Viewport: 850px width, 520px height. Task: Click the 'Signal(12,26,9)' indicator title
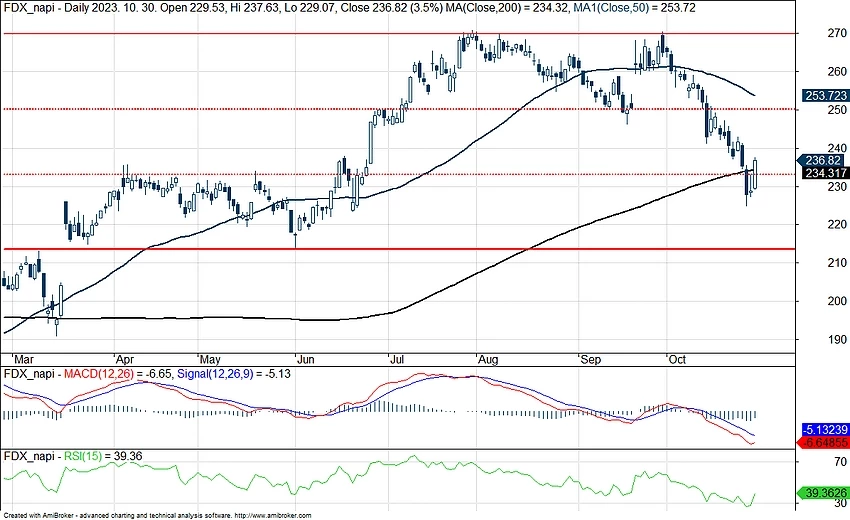(x=215, y=374)
